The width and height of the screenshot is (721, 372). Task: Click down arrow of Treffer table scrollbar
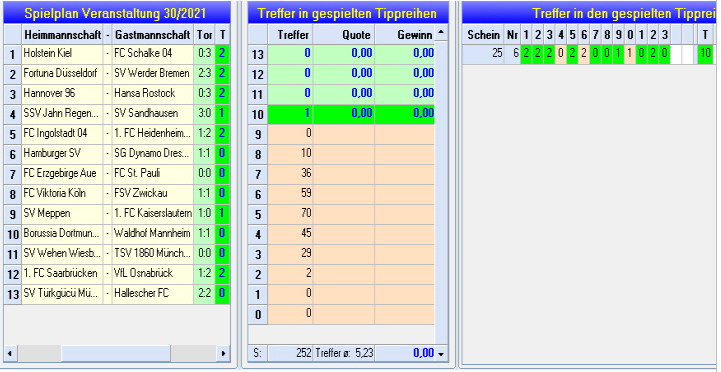tap(441, 354)
